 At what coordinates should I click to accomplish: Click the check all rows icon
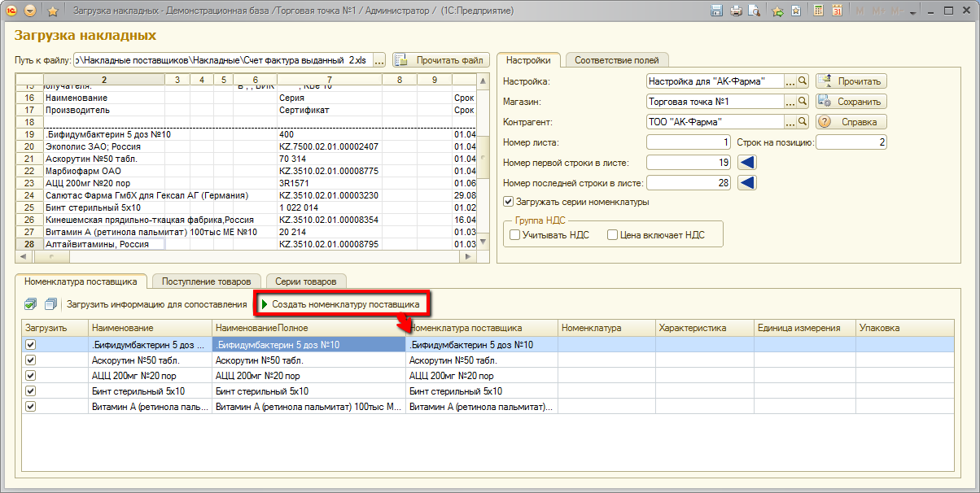(30, 304)
